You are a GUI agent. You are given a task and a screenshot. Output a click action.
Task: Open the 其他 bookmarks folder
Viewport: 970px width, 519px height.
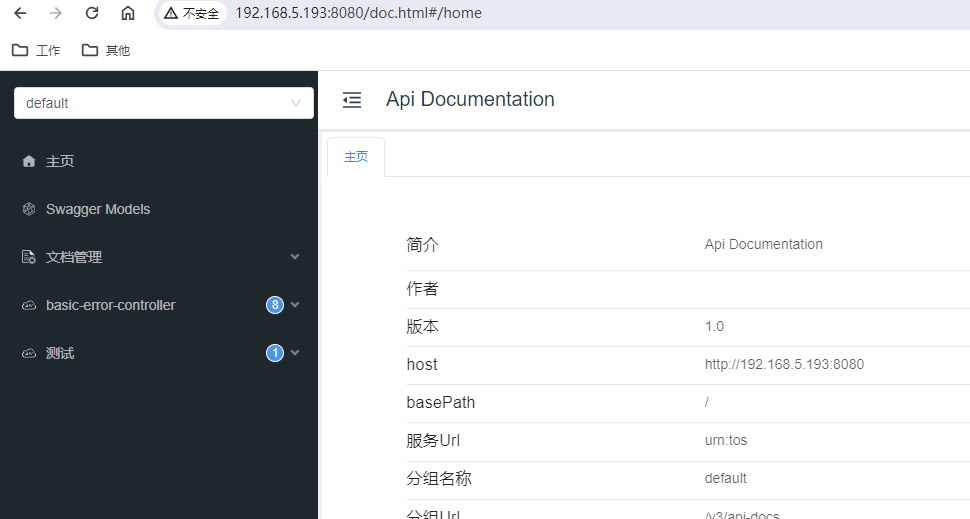point(106,50)
